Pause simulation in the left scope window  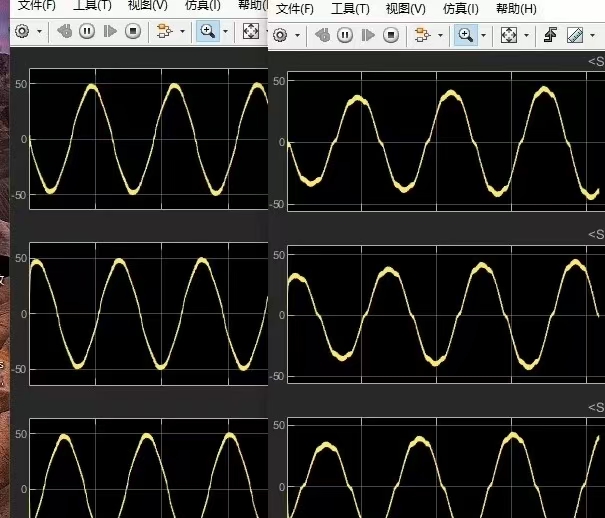tap(87, 31)
